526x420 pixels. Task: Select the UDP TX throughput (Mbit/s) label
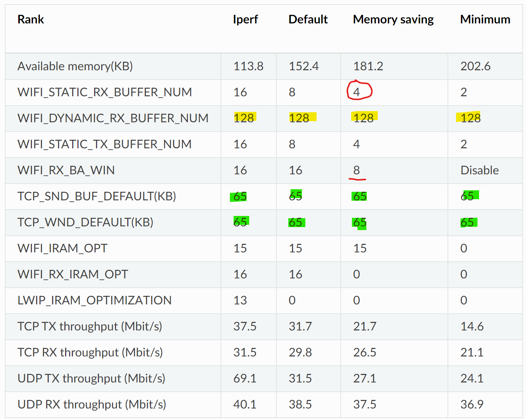[x=91, y=378]
